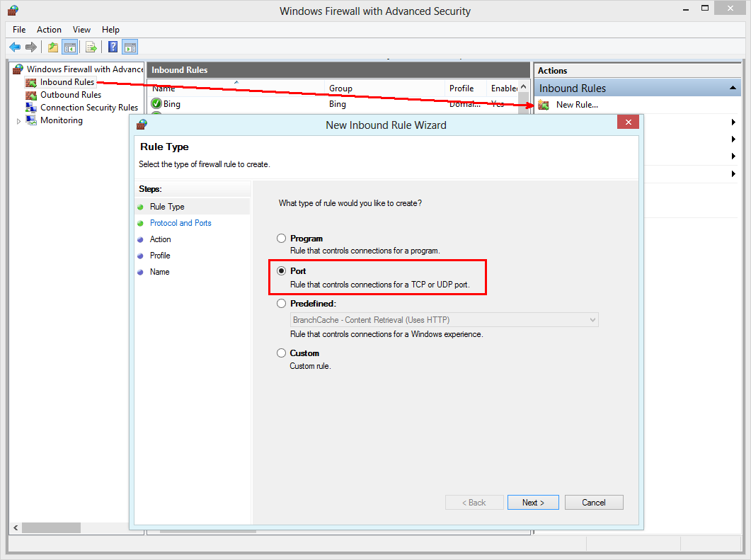Click the Back navigation arrow in the toolbar

click(15, 46)
